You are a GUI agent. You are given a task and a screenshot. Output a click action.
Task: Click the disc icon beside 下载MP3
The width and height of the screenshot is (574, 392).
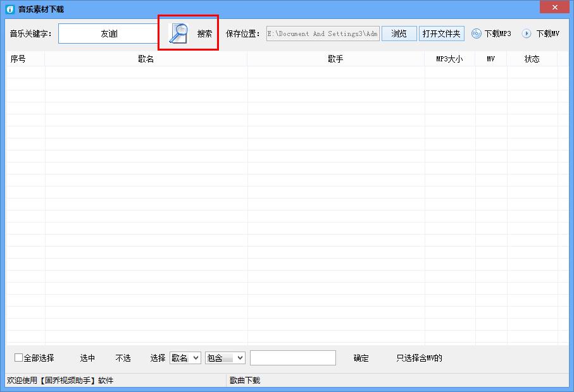(x=476, y=34)
